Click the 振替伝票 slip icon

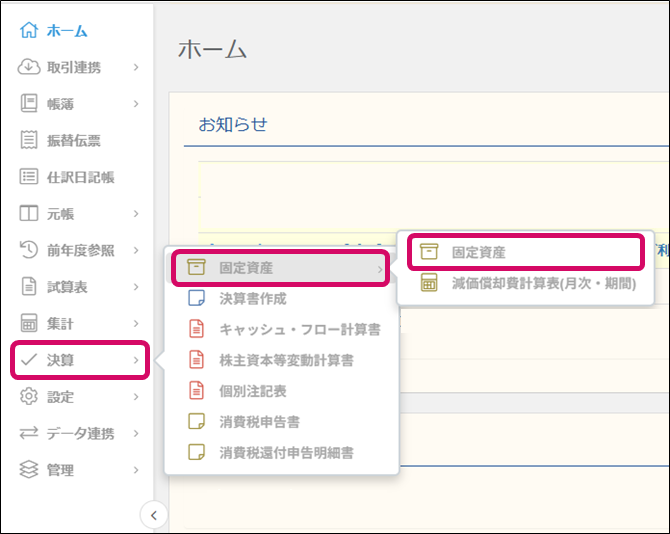pyautogui.click(x=29, y=140)
